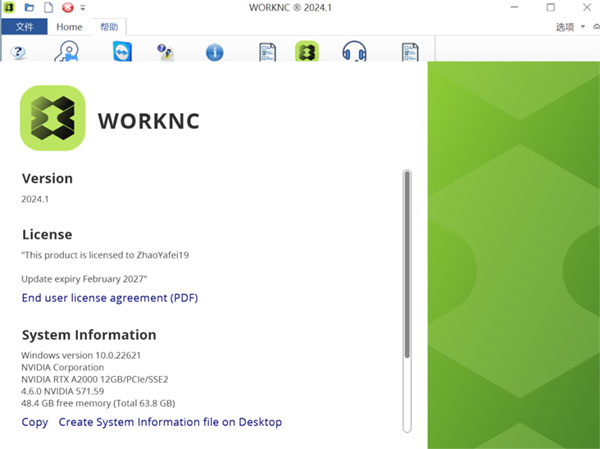Click the License heading
Viewport: 600px width, 449px height.
pyautogui.click(x=47, y=234)
